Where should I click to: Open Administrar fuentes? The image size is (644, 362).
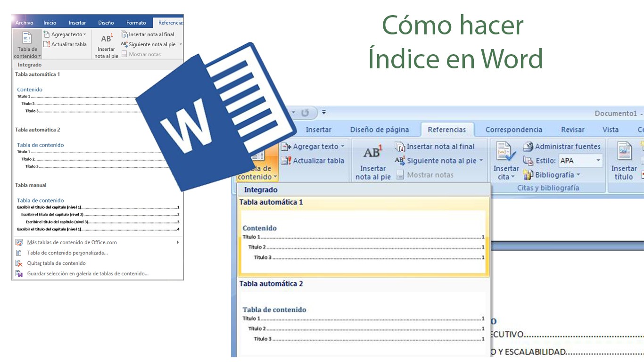coord(561,147)
